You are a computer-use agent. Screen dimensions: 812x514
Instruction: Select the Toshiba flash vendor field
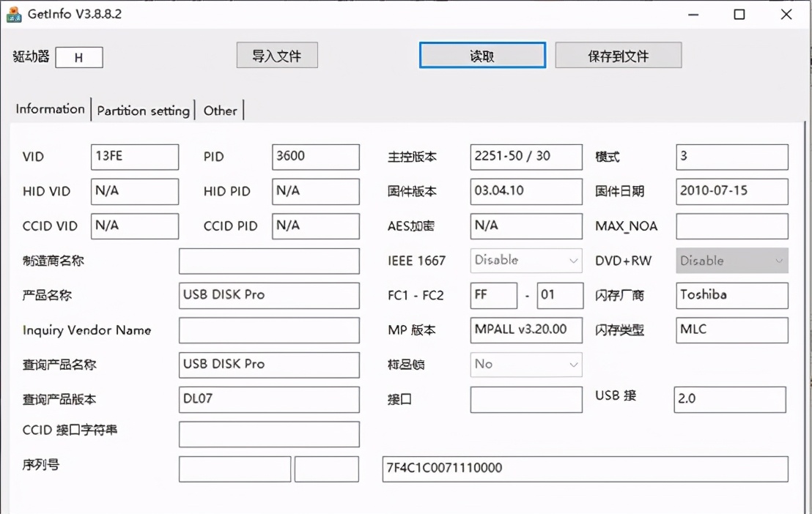pyautogui.click(x=731, y=296)
